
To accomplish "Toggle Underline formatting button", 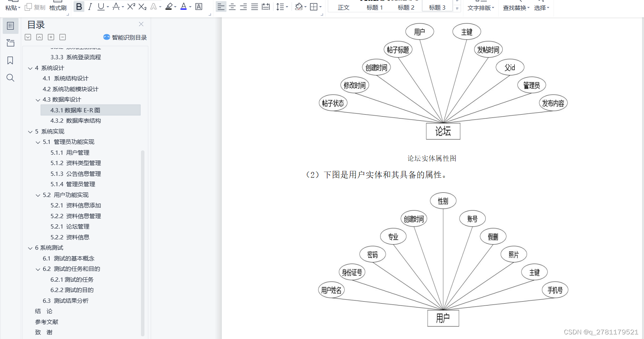I will [101, 7].
